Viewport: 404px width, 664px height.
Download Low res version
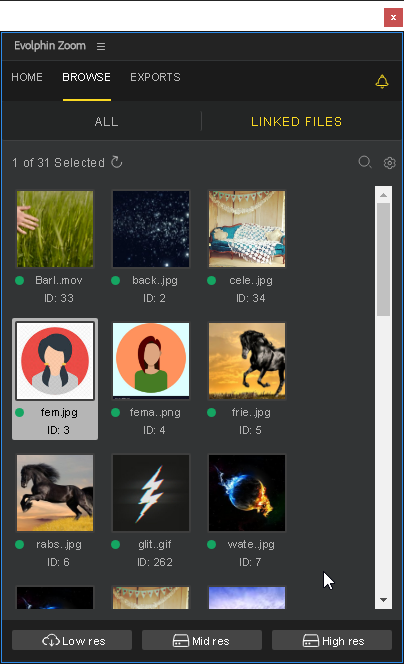tap(72, 640)
